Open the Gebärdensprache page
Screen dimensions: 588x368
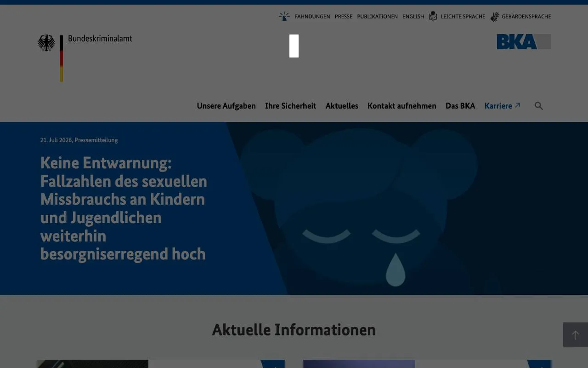[x=526, y=17]
